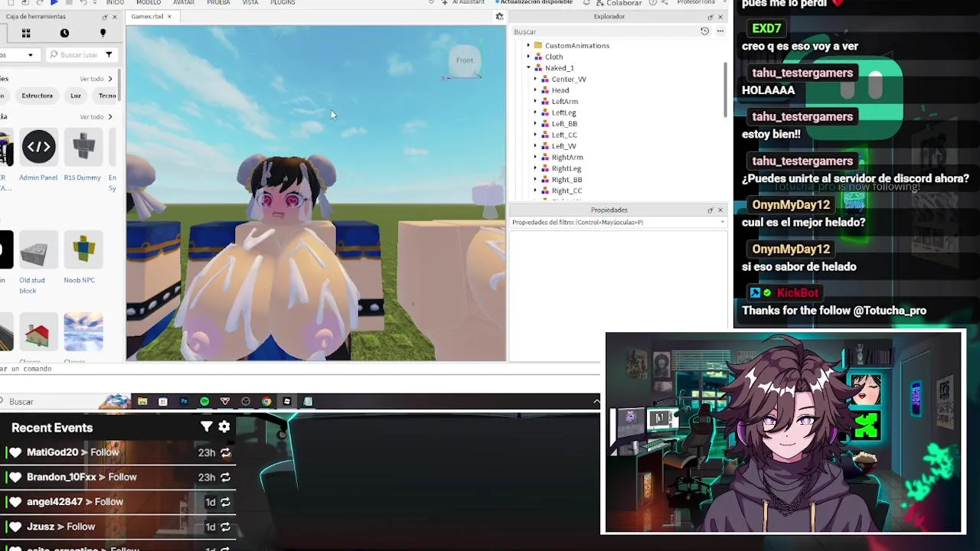Select Right_CC in Explorer

(x=567, y=191)
